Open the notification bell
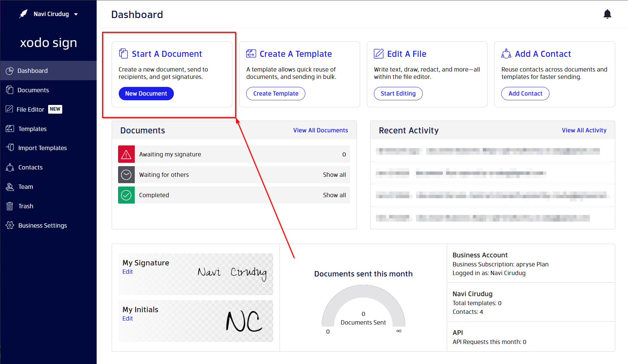 click(x=608, y=14)
